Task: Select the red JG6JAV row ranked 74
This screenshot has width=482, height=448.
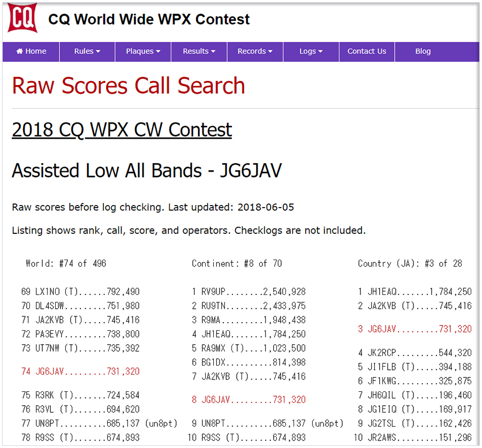Action: point(80,371)
